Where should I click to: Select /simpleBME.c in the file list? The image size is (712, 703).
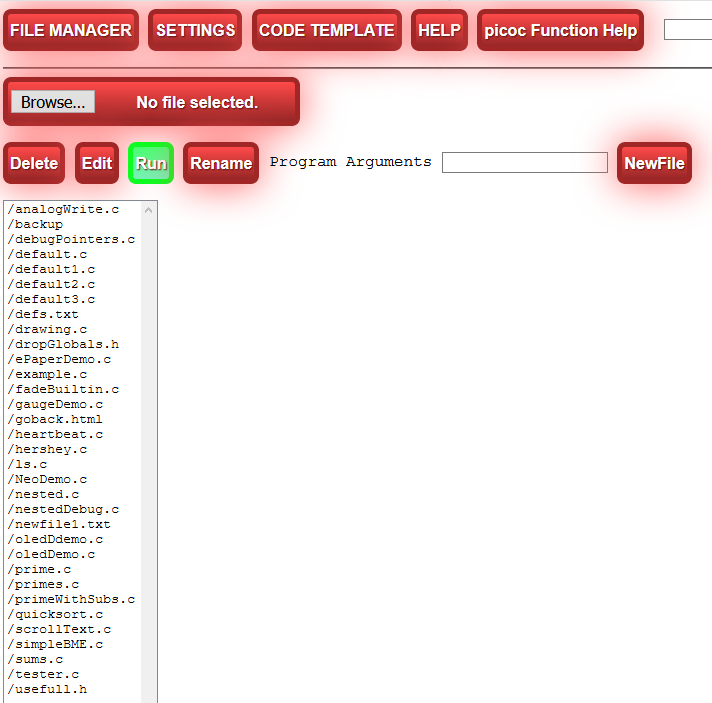pyautogui.click(x=73, y=644)
